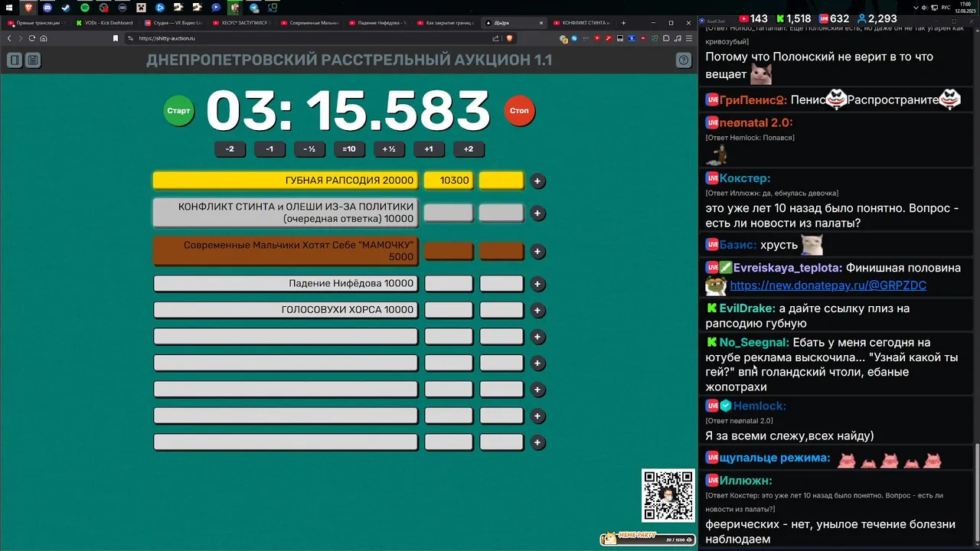
Task: Click plus icon on Современные Мальчики row
Action: (537, 252)
